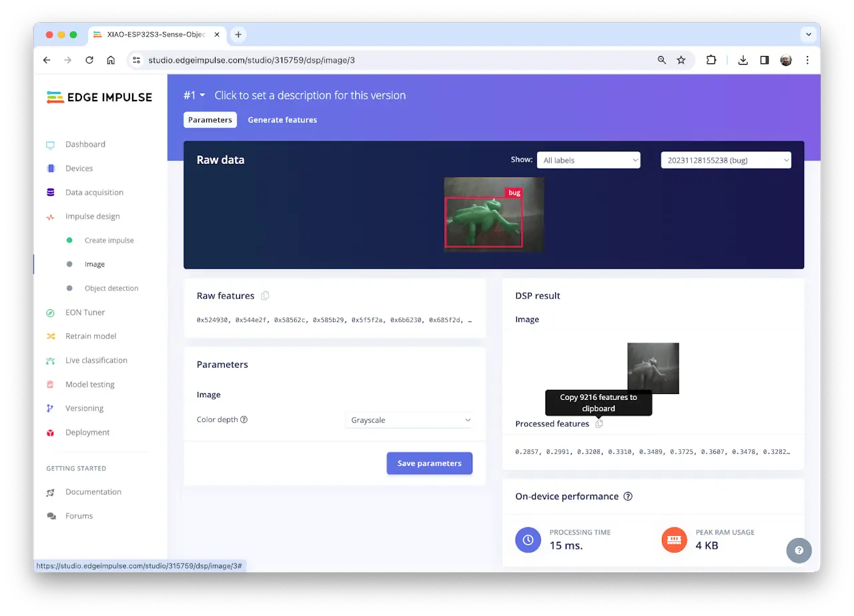
Task: Click the Data acquisition database icon
Action: [x=51, y=193]
